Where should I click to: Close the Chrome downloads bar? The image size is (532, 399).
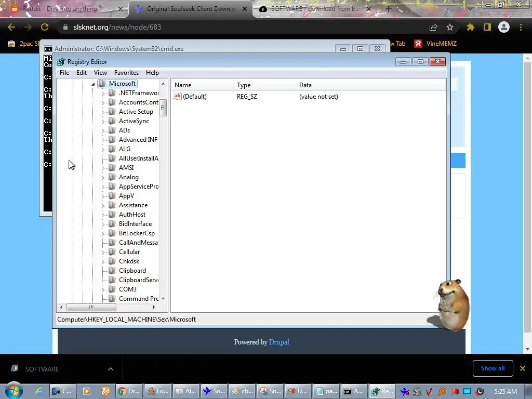[523, 368]
